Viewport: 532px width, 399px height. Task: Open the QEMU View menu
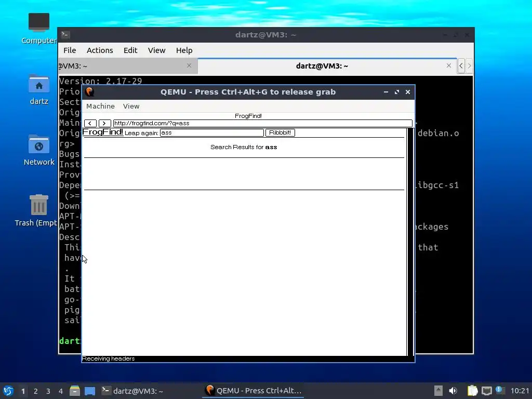[131, 106]
